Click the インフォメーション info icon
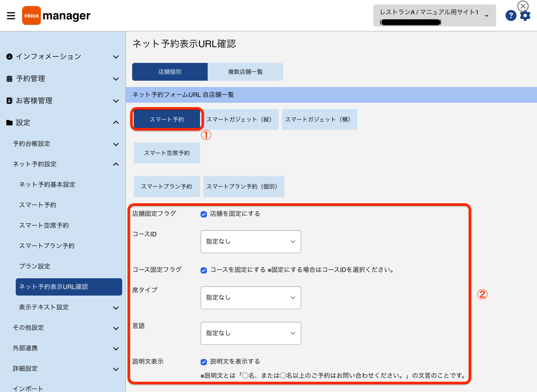The image size is (537, 392). 9,57
